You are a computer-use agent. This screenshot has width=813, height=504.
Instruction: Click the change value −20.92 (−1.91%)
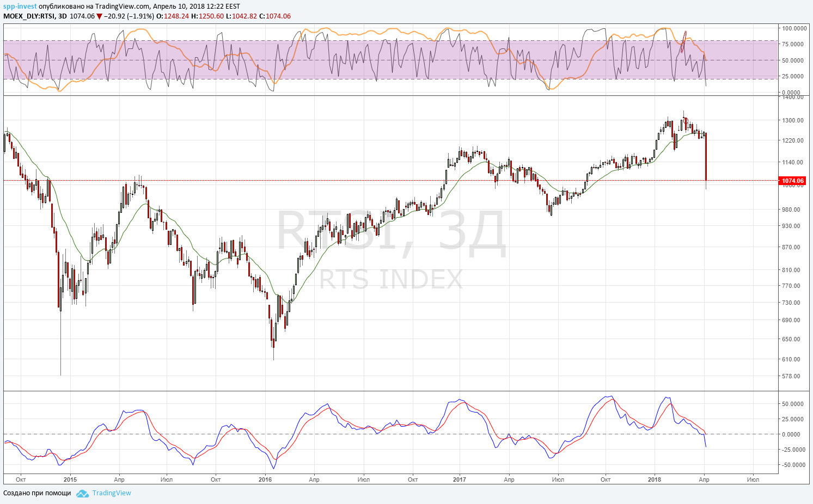pyautogui.click(x=129, y=16)
